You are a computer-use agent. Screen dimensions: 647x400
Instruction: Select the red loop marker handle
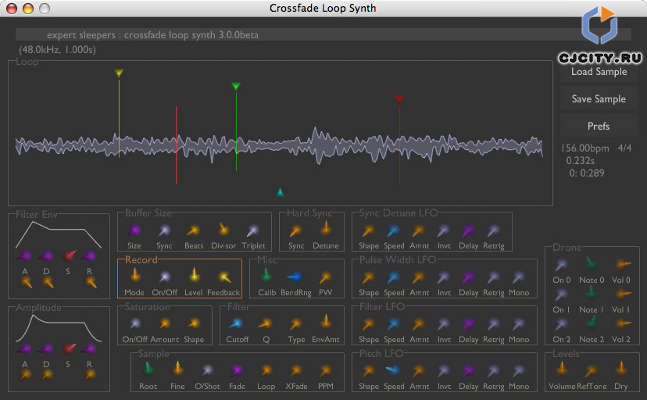click(399, 99)
